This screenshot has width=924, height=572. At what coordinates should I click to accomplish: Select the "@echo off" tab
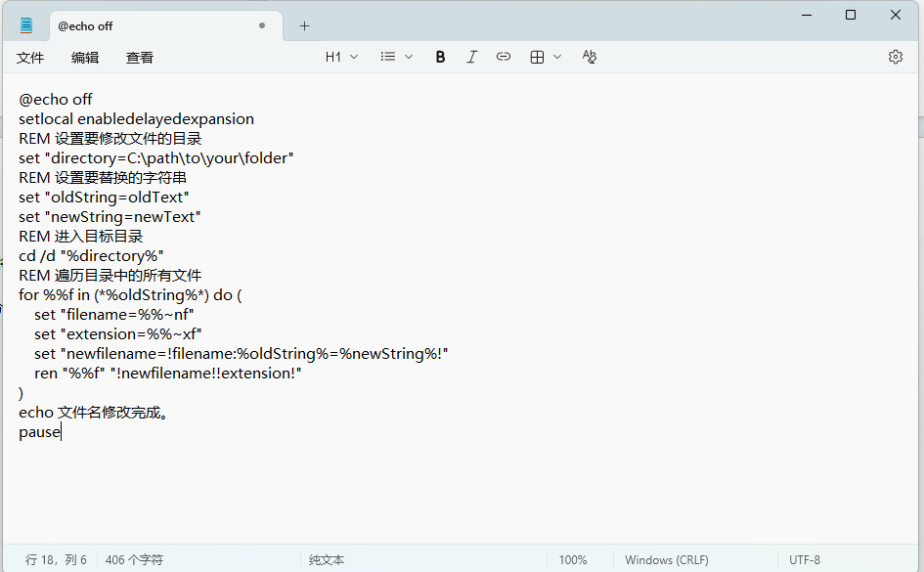tap(165, 26)
